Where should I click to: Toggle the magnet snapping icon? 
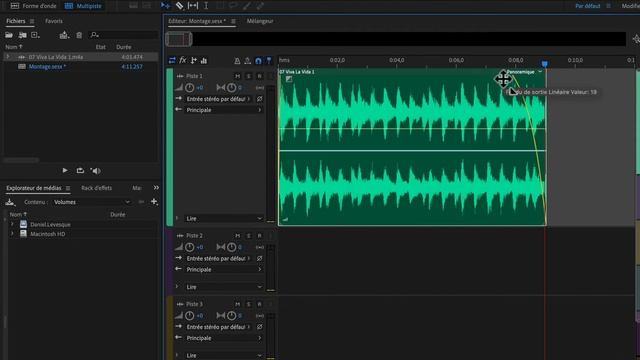258,61
